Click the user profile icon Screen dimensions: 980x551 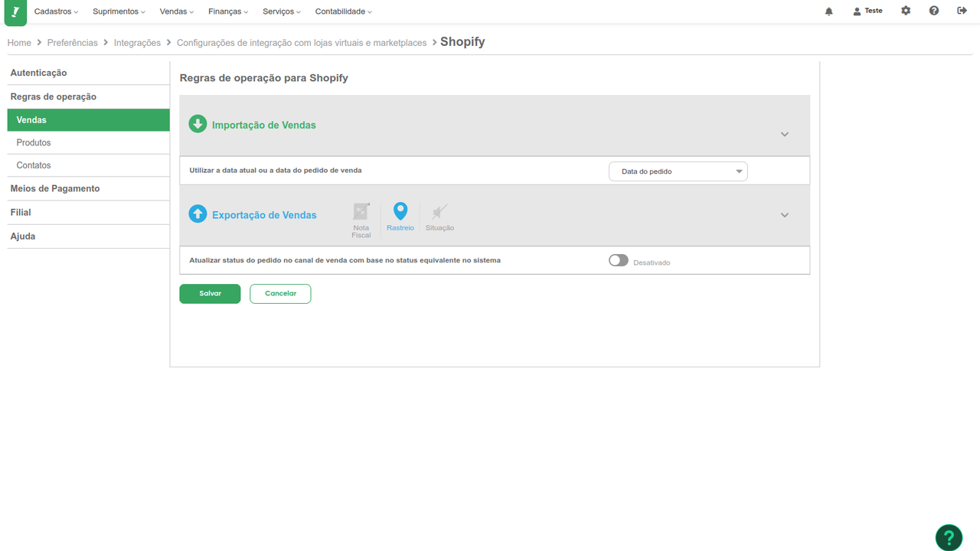pos(857,11)
